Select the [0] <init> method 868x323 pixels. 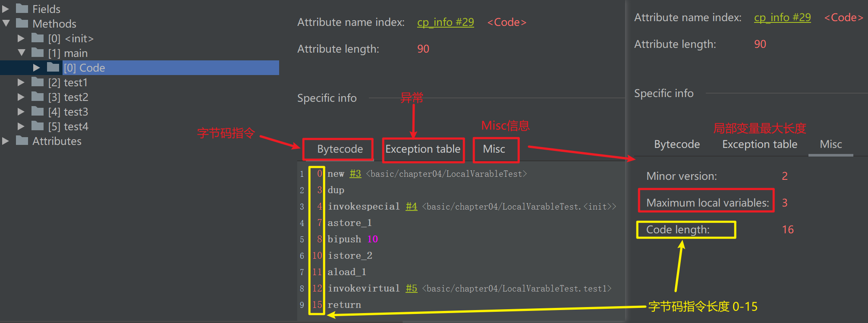point(71,38)
